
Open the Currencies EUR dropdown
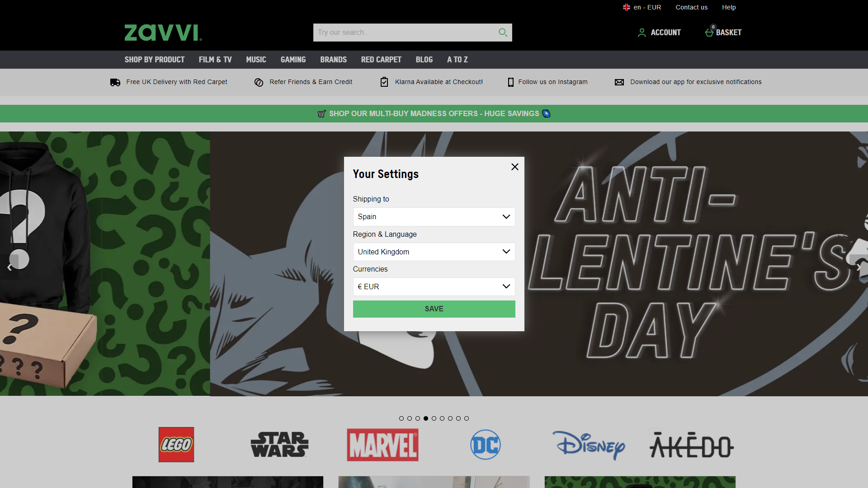434,286
